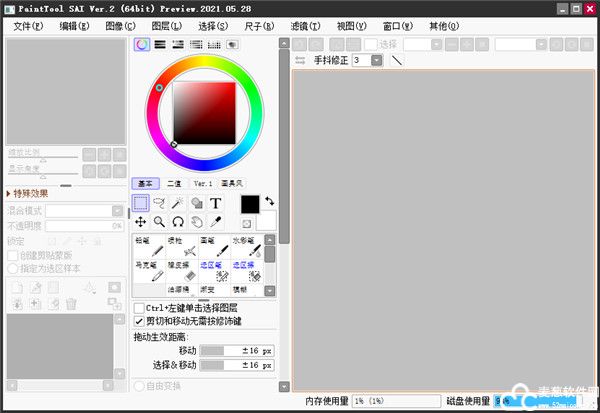Switch to the 二值 tool tab

pyautogui.click(x=174, y=184)
